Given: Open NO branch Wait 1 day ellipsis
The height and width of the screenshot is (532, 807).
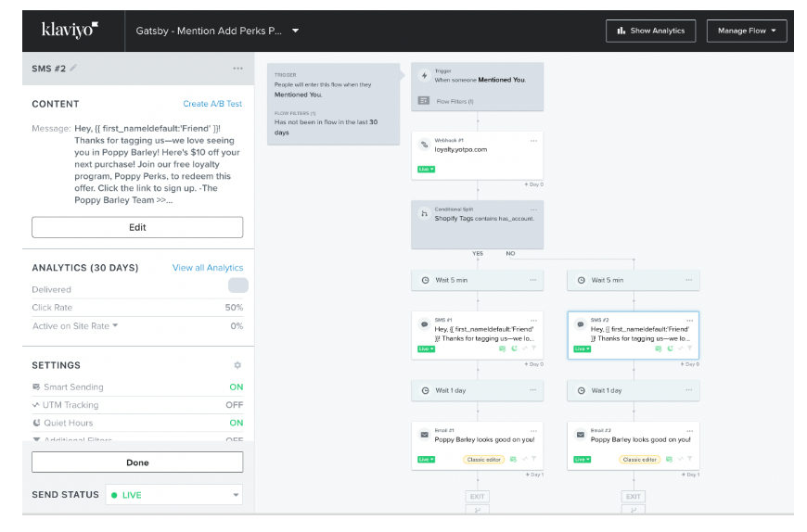Looking at the screenshot, I should (x=688, y=390).
